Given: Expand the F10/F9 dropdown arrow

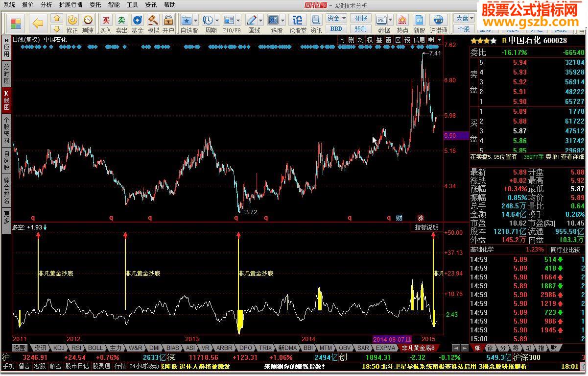Looking at the screenshot, I should (x=238, y=21).
